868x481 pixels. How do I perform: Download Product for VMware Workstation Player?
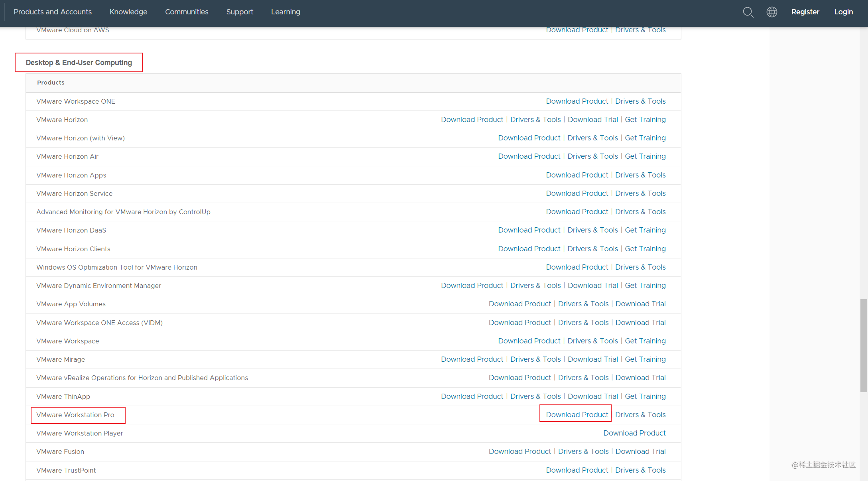[x=634, y=433]
